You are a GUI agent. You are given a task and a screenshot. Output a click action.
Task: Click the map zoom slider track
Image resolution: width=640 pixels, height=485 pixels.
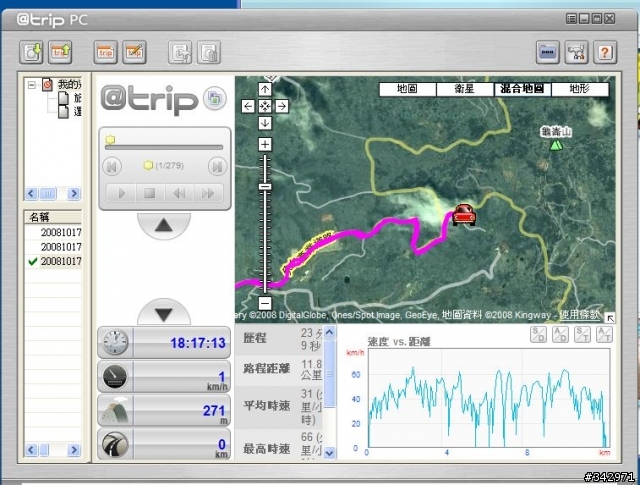(265, 224)
